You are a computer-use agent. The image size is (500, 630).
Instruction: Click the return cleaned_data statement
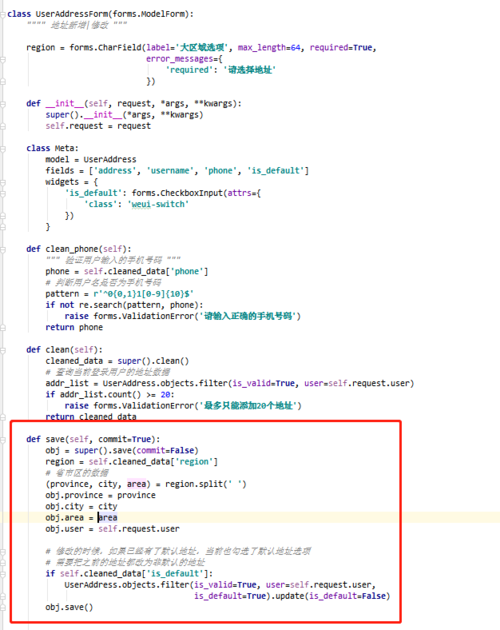[91, 417]
